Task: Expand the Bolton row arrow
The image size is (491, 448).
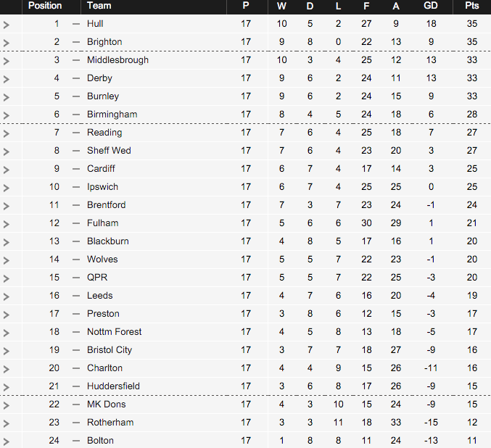Action: pyautogui.click(x=7, y=441)
